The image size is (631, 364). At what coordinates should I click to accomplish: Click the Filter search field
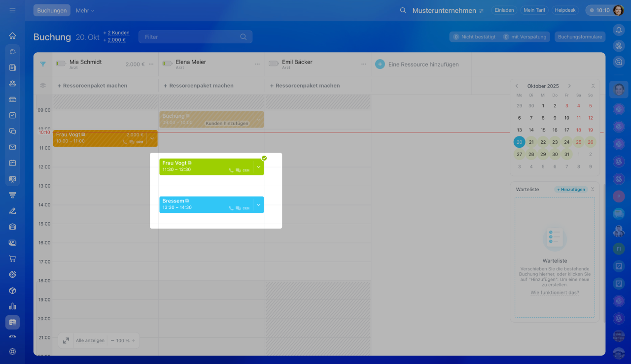pos(195,37)
